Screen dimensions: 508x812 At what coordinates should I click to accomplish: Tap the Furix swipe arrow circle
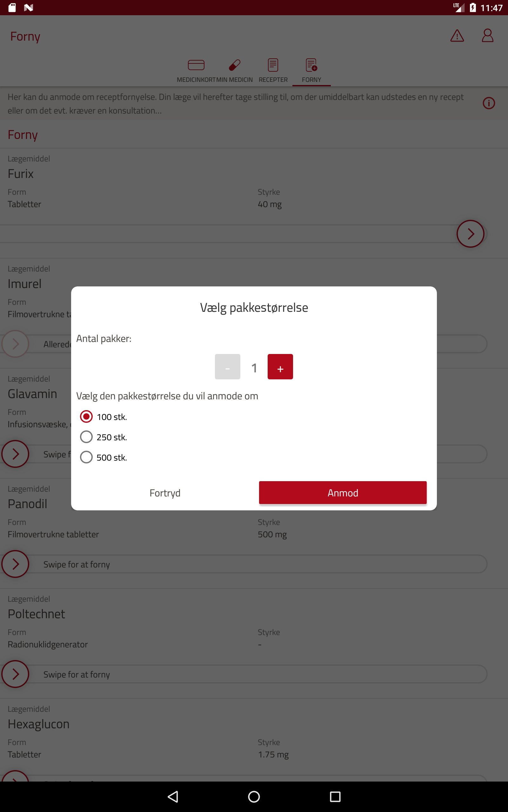(x=470, y=234)
